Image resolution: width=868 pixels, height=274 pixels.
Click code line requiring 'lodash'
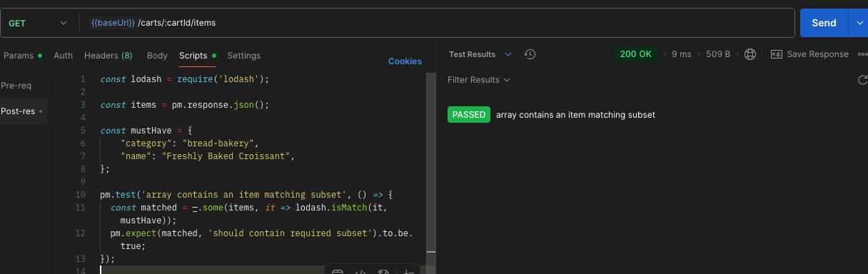pos(185,79)
